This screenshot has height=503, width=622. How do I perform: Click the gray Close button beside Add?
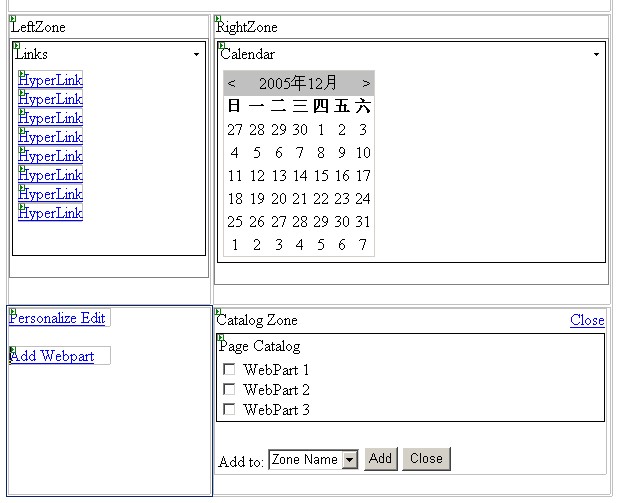point(426,459)
